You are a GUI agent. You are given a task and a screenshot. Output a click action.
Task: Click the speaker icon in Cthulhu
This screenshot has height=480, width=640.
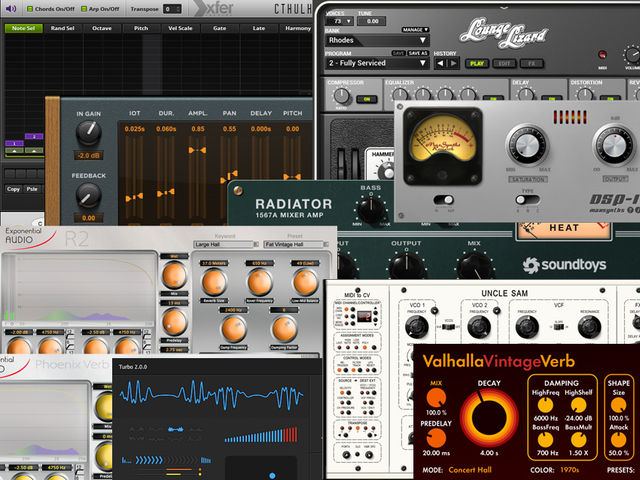click(10, 9)
